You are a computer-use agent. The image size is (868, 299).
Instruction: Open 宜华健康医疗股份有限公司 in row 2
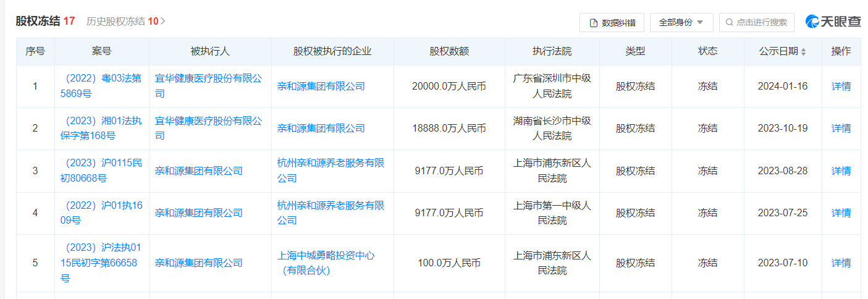(208, 128)
